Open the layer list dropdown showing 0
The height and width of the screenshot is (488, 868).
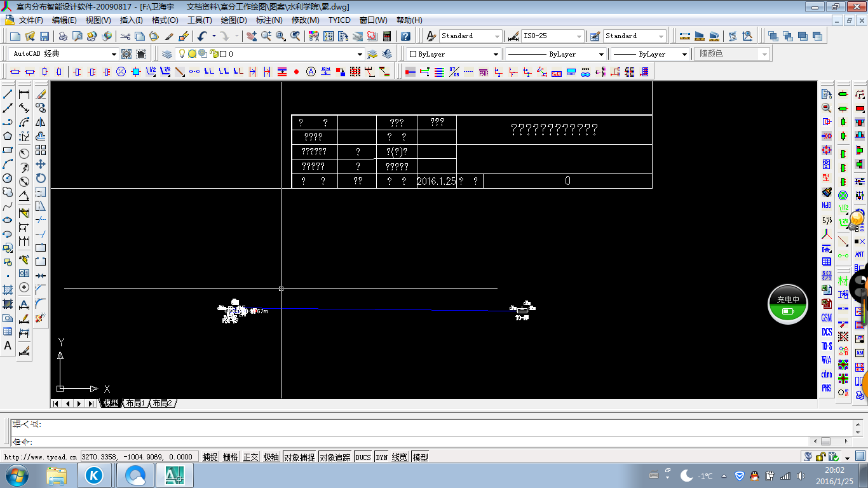(x=360, y=55)
